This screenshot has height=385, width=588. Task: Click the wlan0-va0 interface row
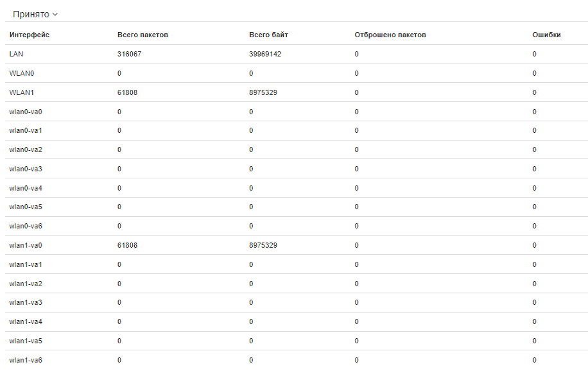coord(26,112)
